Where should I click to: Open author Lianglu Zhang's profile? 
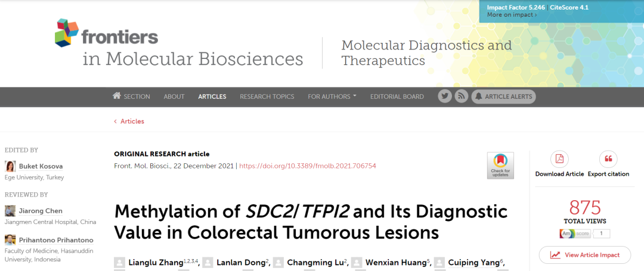click(154, 263)
